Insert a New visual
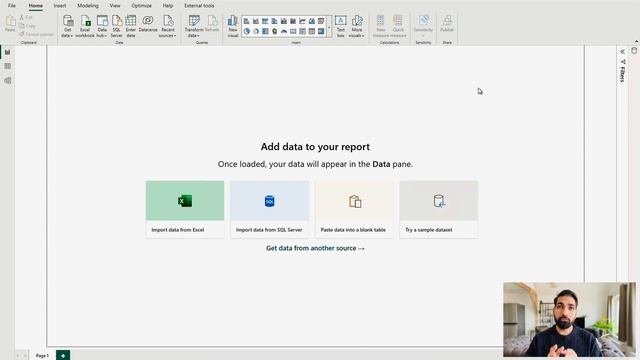The height and width of the screenshot is (360, 640). [233, 26]
